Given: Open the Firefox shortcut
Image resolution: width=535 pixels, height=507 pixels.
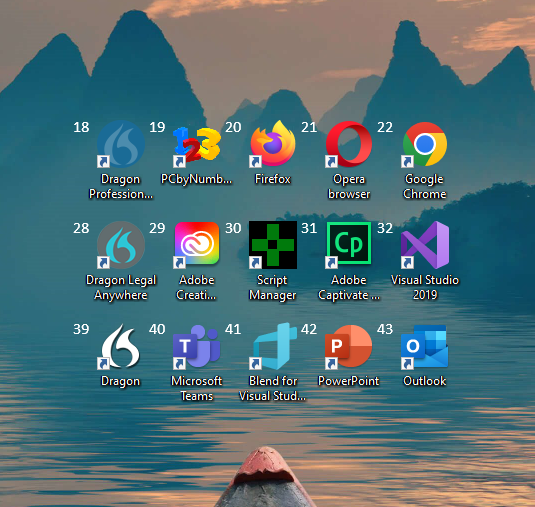Looking at the screenshot, I should coord(273,143).
